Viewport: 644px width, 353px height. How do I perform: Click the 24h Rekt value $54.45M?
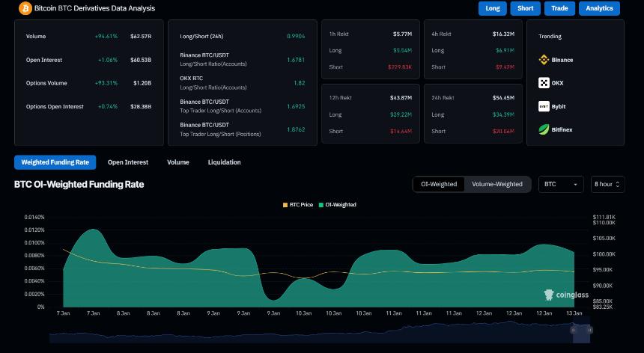503,98
